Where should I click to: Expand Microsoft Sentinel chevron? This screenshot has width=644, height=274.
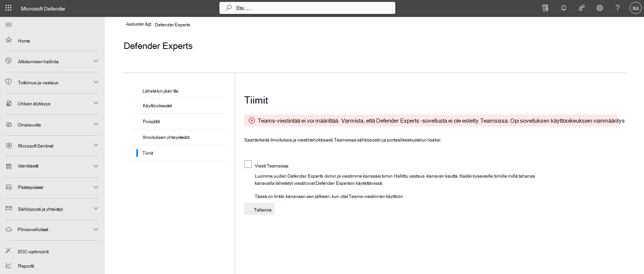[x=96, y=145]
